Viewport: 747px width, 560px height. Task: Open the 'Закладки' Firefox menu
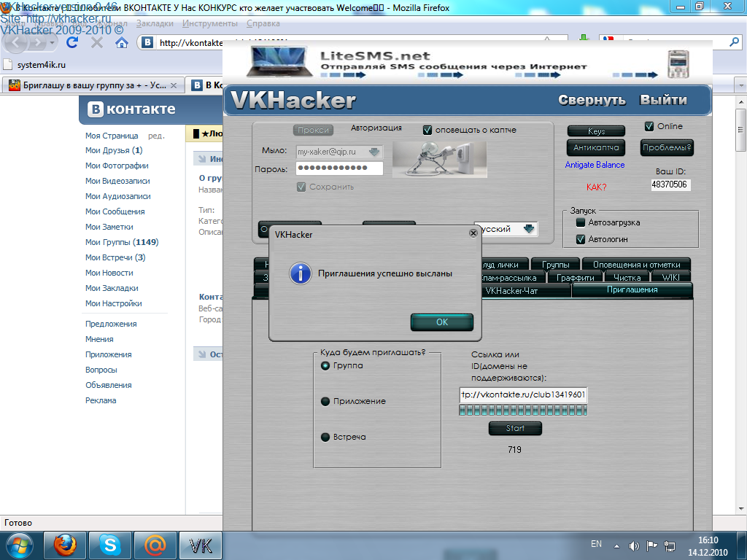point(155,23)
